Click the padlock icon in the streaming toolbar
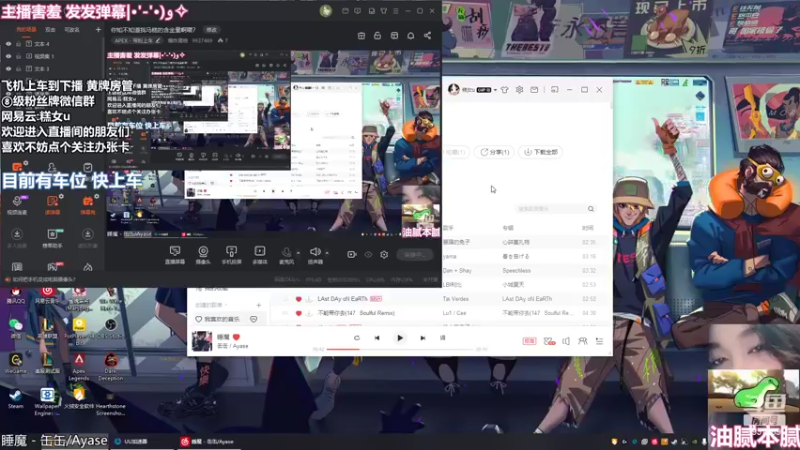The width and height of the screenshot is (800, 450). 378,36
